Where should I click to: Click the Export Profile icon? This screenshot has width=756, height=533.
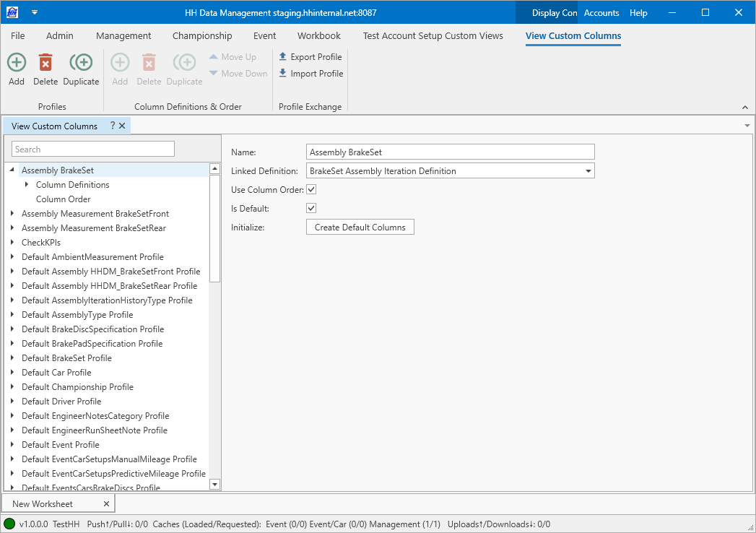point(283,57)
